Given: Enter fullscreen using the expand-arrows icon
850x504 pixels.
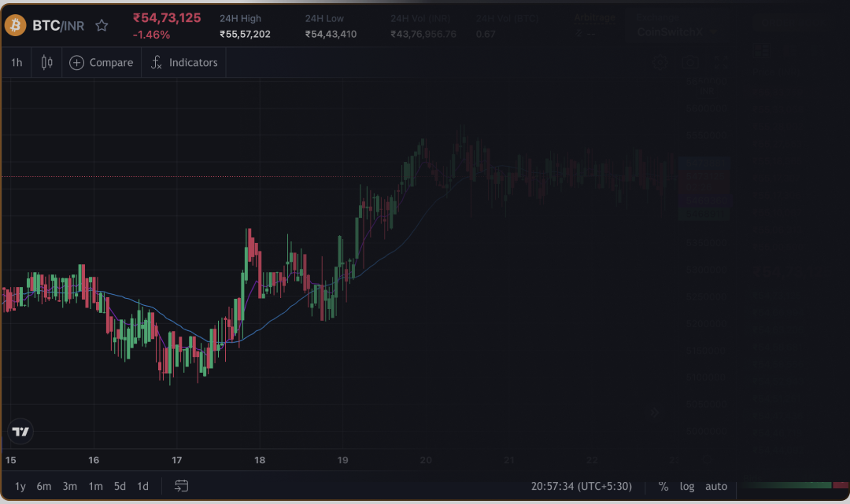Looking at the screenshot, I should click(x=721, y=61).
